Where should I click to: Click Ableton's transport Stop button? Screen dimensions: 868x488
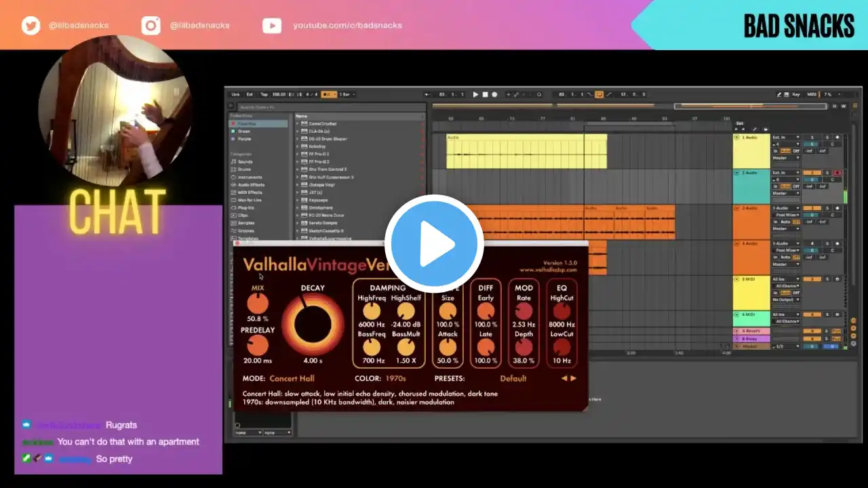485,94
